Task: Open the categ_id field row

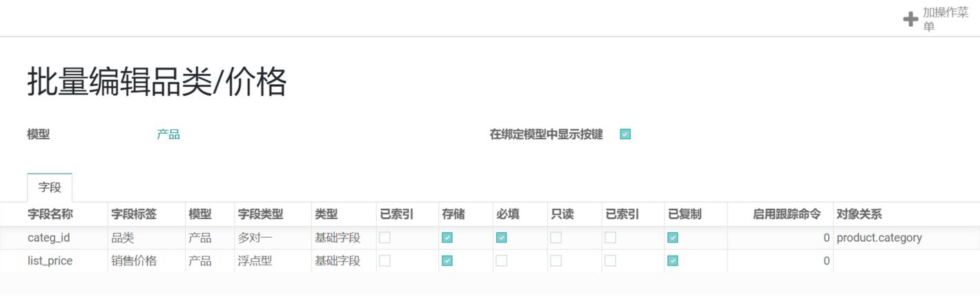Action: [x=48, y=238]
